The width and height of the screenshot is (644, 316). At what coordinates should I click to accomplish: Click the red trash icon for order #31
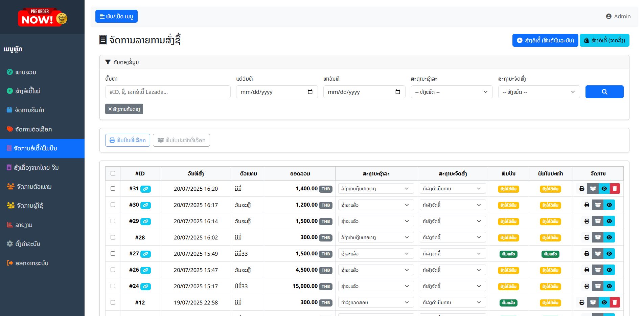tap(615, 189)
